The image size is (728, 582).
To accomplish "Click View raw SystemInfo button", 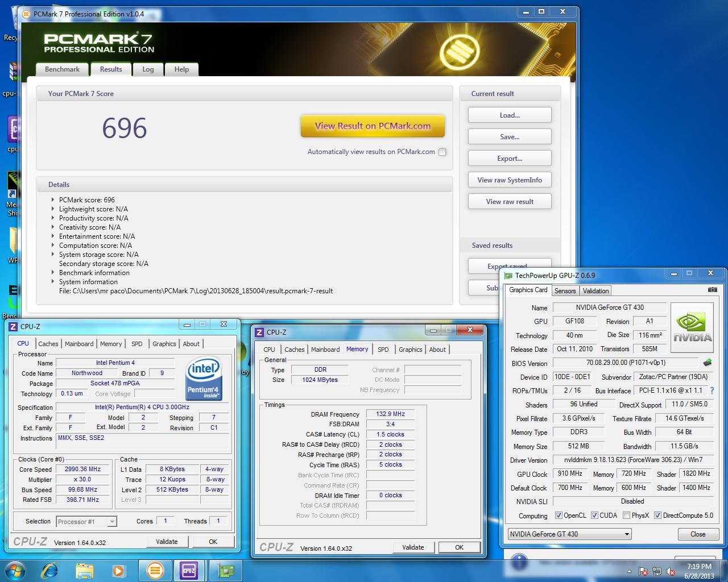I will point(510,180).
